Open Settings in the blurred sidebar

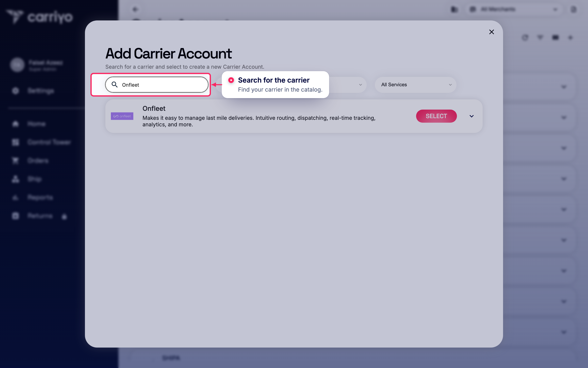point(41,91)
